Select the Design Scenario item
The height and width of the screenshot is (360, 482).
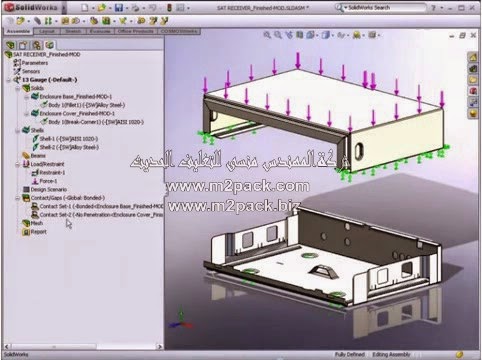pyautogui.click(x=45, y=190)
